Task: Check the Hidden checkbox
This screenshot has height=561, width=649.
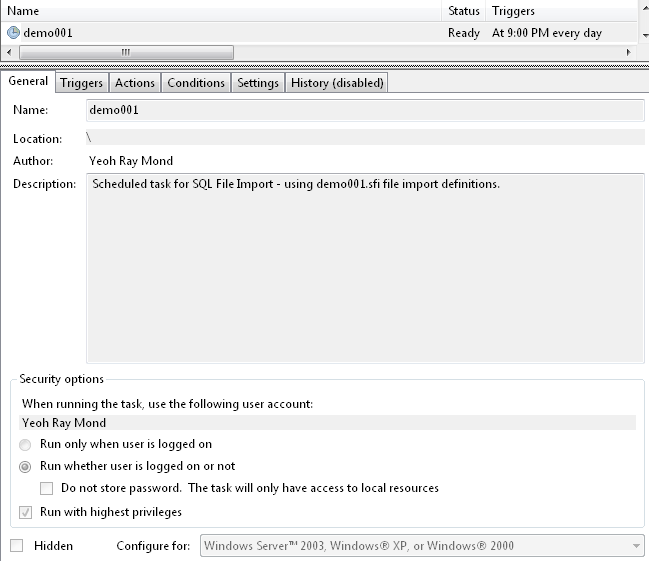Action: coord(17,546)
